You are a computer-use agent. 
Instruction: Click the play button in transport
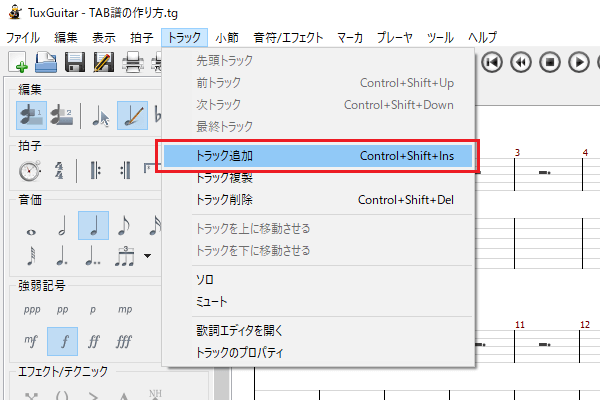pyautogui.click(x=579, y=62)
